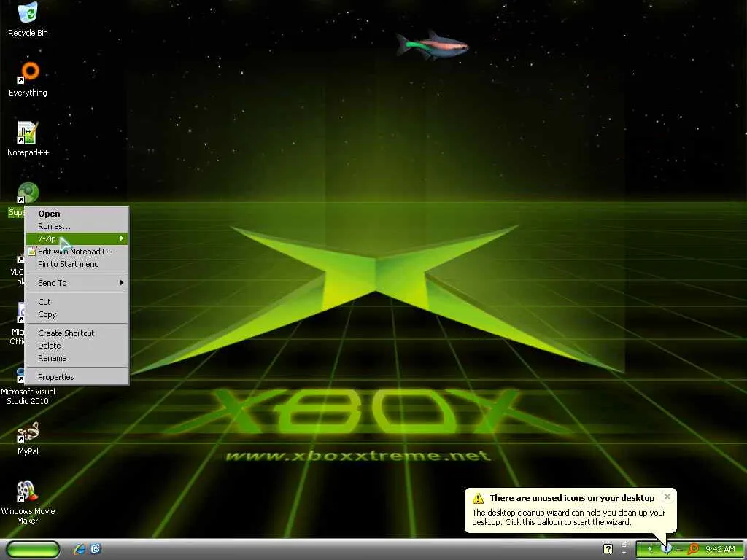Image resolution: width=747 pixels, height=560 pixels.
Task: Select the Windows Movie Maker shortcut
Action: [28, 502]
